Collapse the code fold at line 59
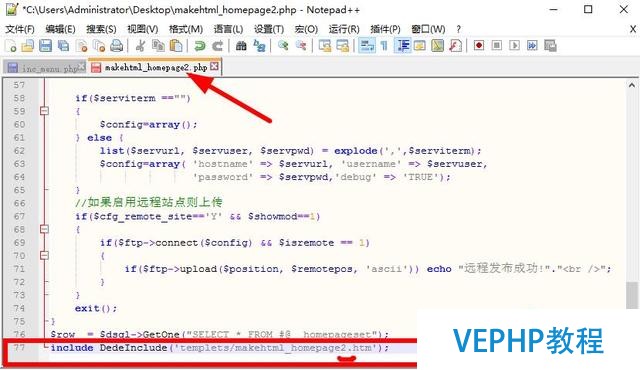This screenshot has height=370, width=640. (x=44, y=111)
